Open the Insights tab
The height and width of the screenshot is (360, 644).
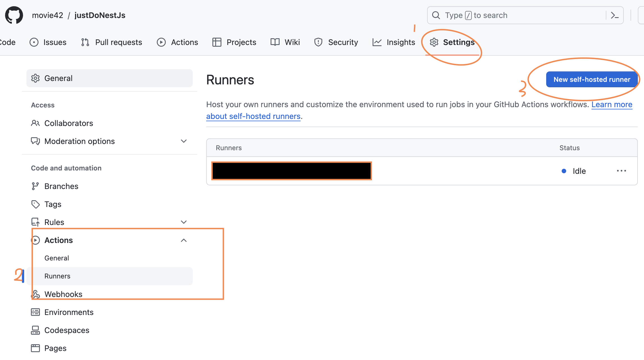tap(394, 42)
